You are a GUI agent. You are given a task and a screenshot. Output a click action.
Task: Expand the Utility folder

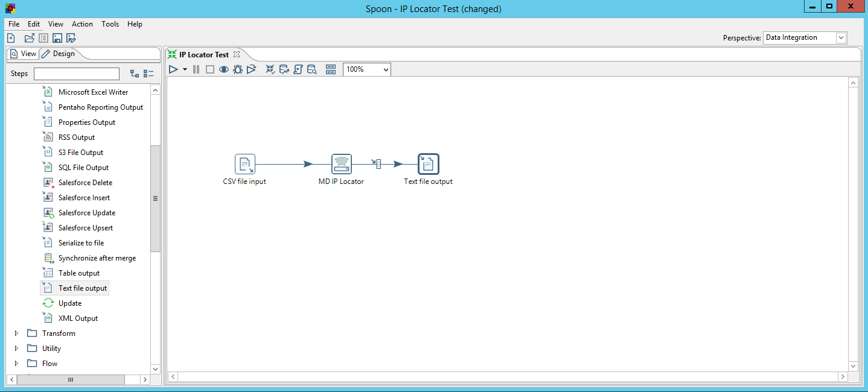click(x=16, y=349)
